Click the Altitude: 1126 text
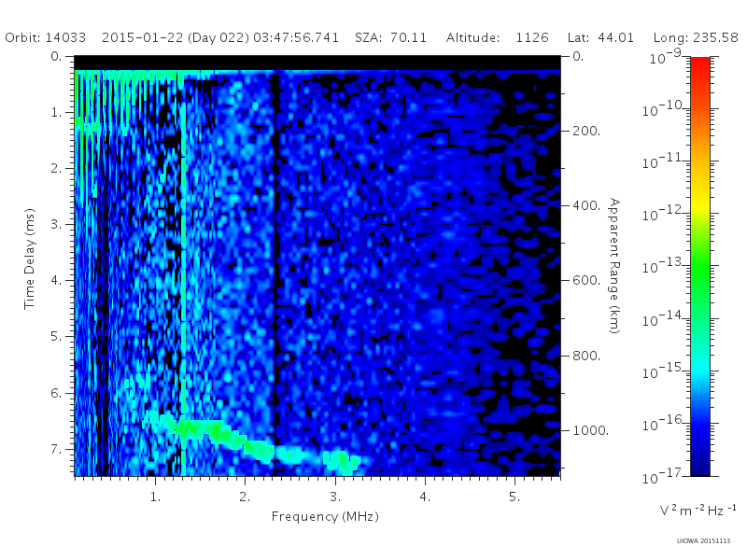The image size is (747, 560). pyautogui.click(x=498, y=37)
